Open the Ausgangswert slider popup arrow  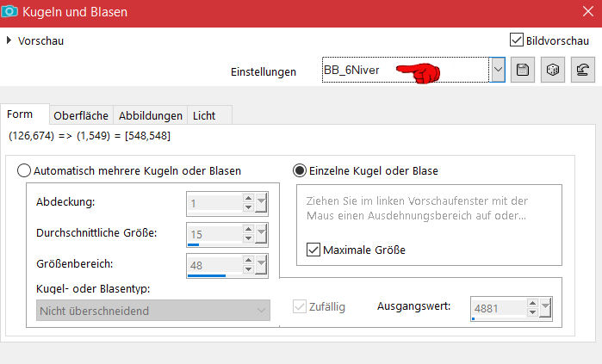pos(544,307)
